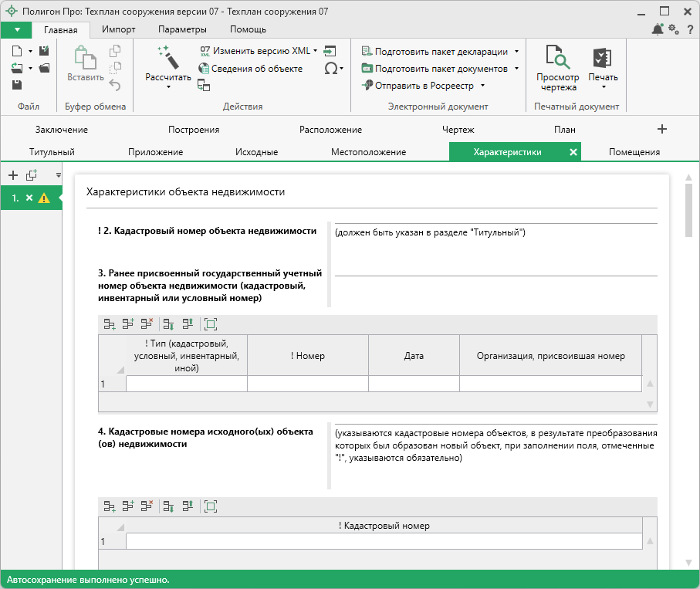Switch to the Импорт ribbon tab
700x589 pixels.
[118, 29]
